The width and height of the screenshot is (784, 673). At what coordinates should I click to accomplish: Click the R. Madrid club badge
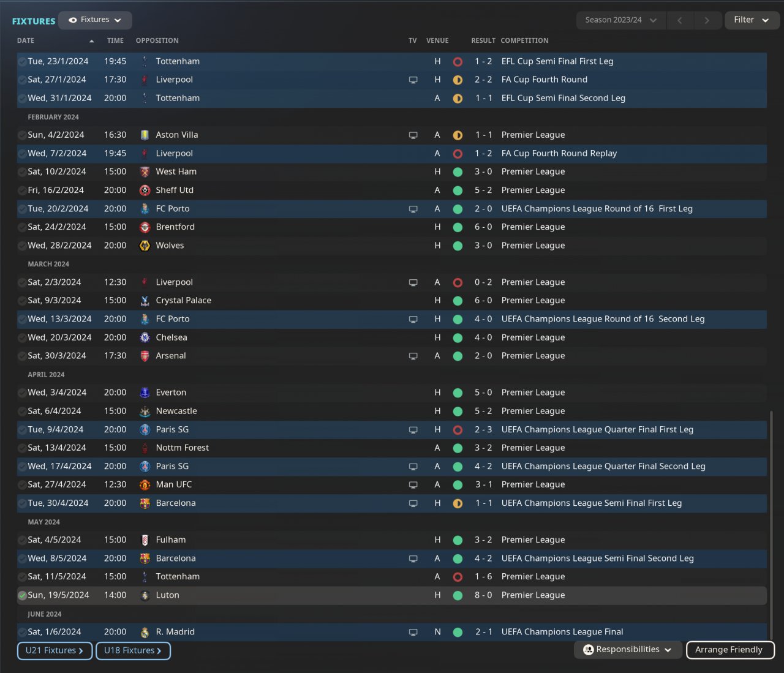pos(145,632)
